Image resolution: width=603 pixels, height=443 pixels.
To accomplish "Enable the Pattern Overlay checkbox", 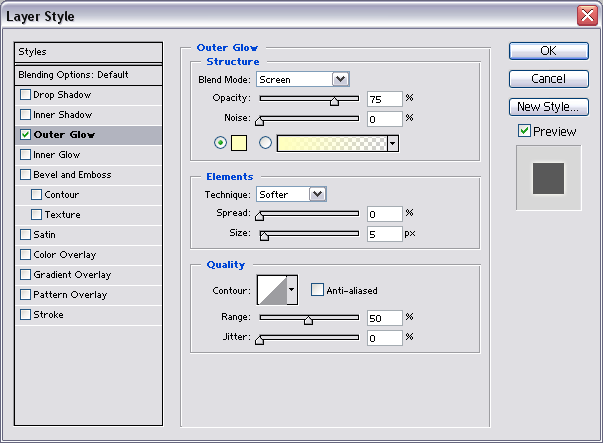I will (x=25, y=295).
